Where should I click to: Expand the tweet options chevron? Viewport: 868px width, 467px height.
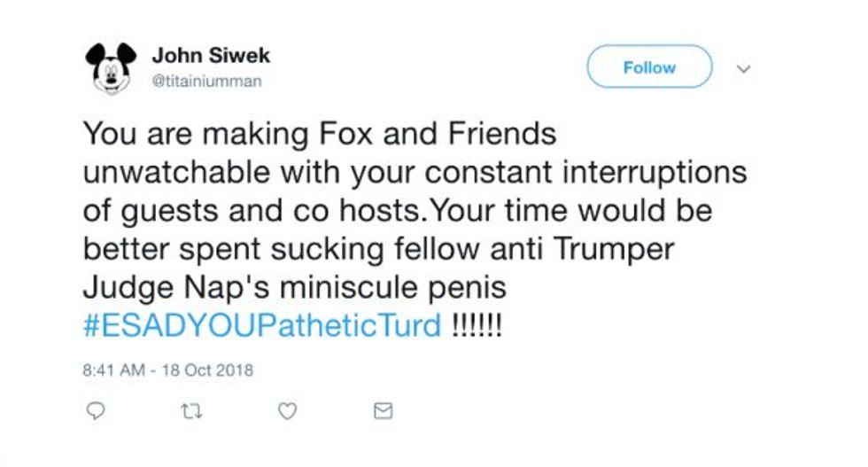[743, 69]
